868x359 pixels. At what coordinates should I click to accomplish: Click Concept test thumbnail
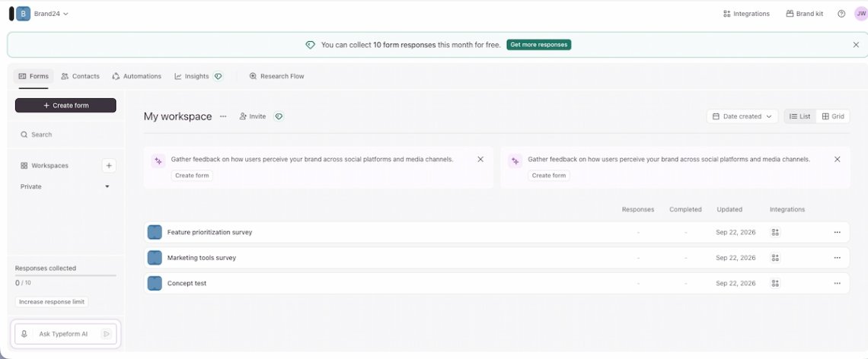point(155,283)
